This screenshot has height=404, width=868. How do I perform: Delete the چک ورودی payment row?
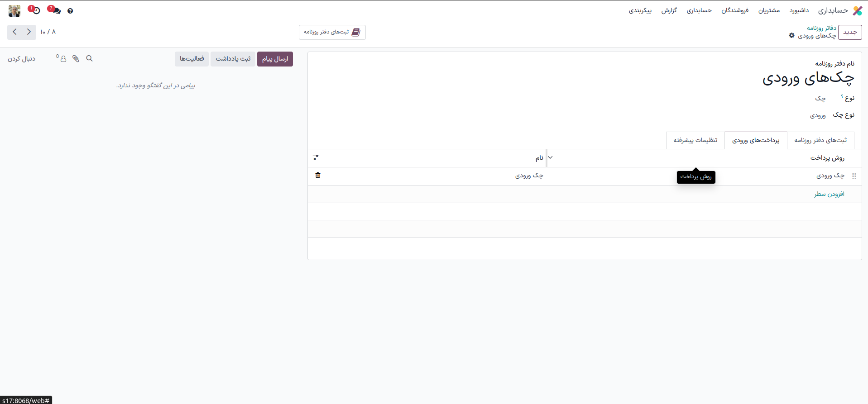[318, 176]
